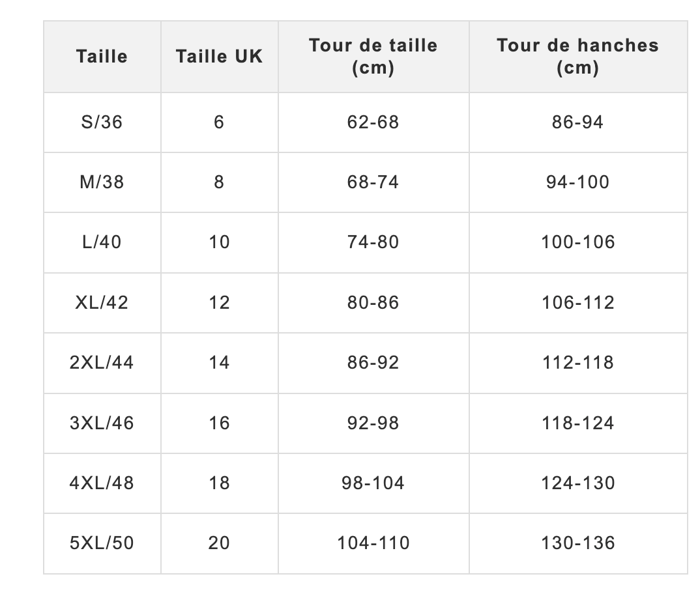Click the Taille column header

pos(102,57)
